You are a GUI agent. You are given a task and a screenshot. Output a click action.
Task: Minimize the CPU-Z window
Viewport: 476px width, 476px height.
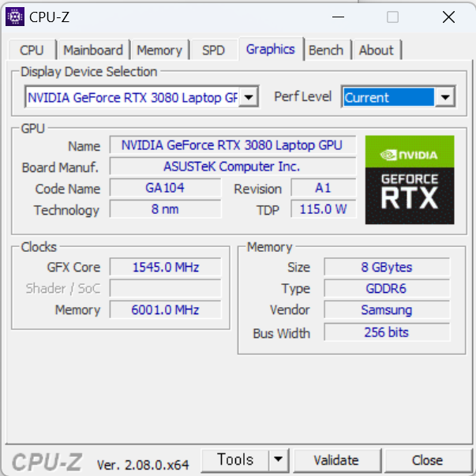(x=338, y=17)
